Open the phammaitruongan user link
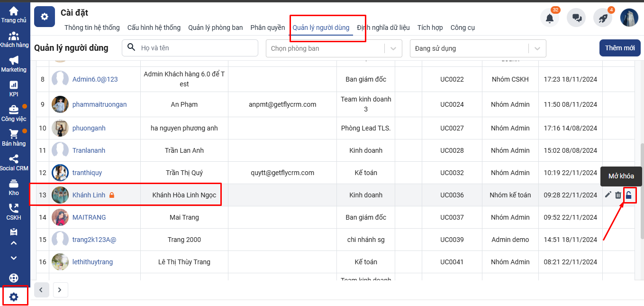Screen dimensions: 644x306 pyautogui.click(x=100, y=104)
